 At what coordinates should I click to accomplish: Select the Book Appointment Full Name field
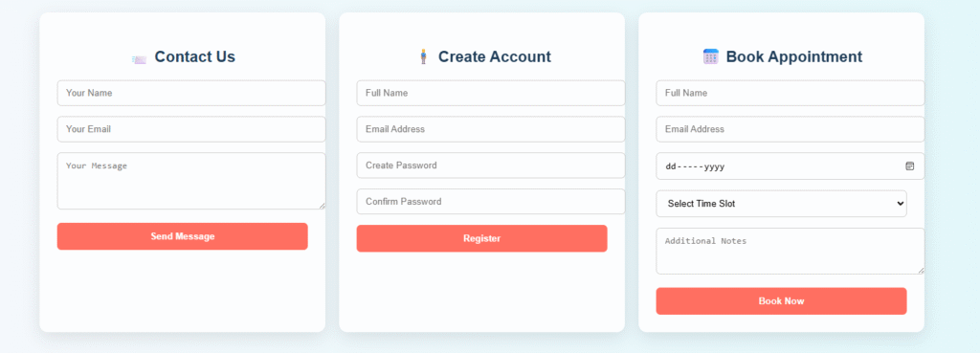pyautogui.click(x=790, y=93)
